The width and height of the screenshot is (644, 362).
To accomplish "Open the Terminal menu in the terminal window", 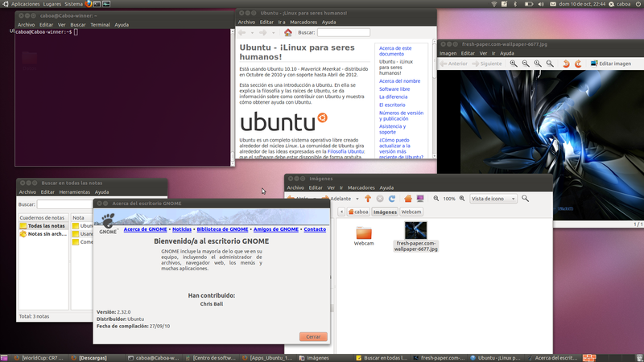I will (x=100, y=25).
